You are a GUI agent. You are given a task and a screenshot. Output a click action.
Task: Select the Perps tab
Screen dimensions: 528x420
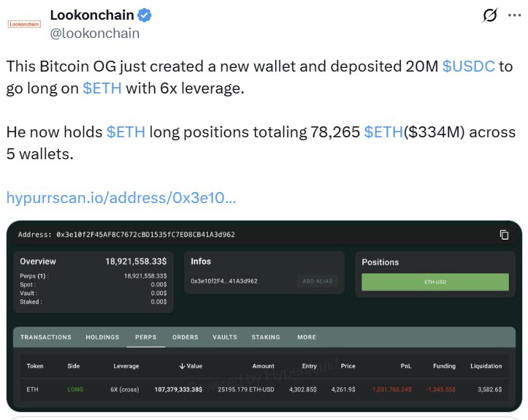click(146, 337)
